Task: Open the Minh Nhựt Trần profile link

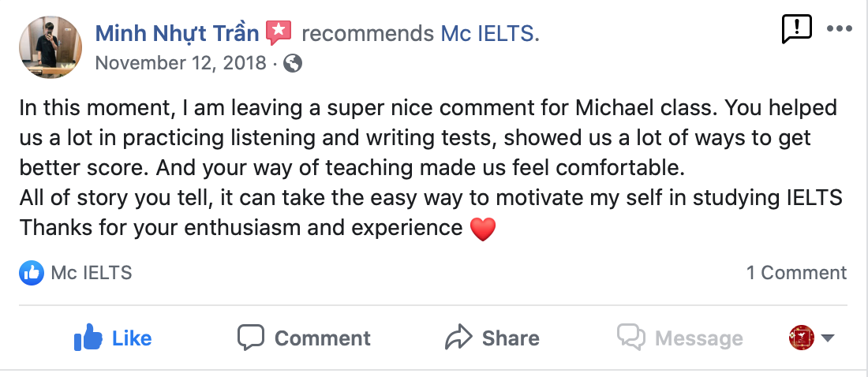Action: [x=176, y=33]
